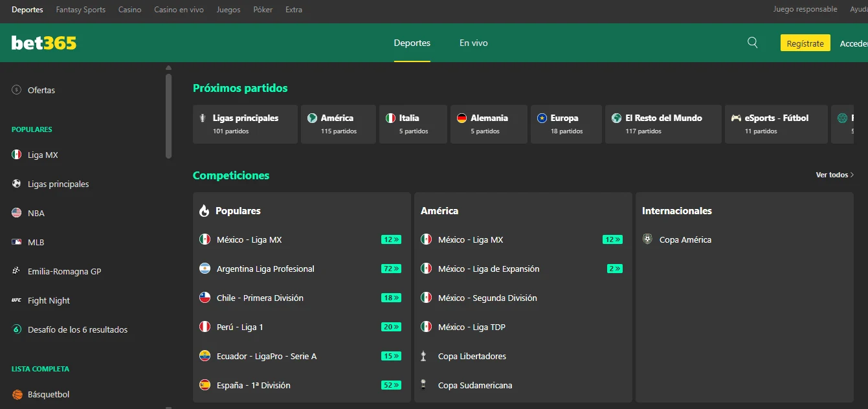Click the Ecuador flag in Populares list
This screenshot has width=868, height=409.
(205, 356)
